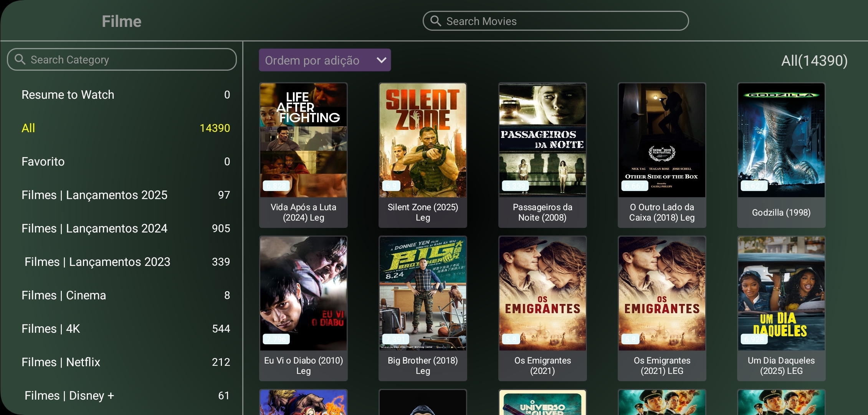Expand the Ordem por adição dropdown arrow

[381, 60]
